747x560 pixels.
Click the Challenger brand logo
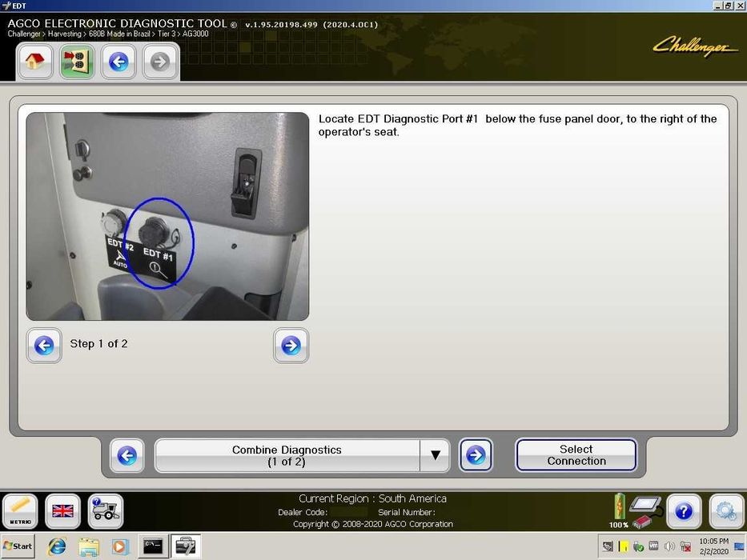(695, 46)
